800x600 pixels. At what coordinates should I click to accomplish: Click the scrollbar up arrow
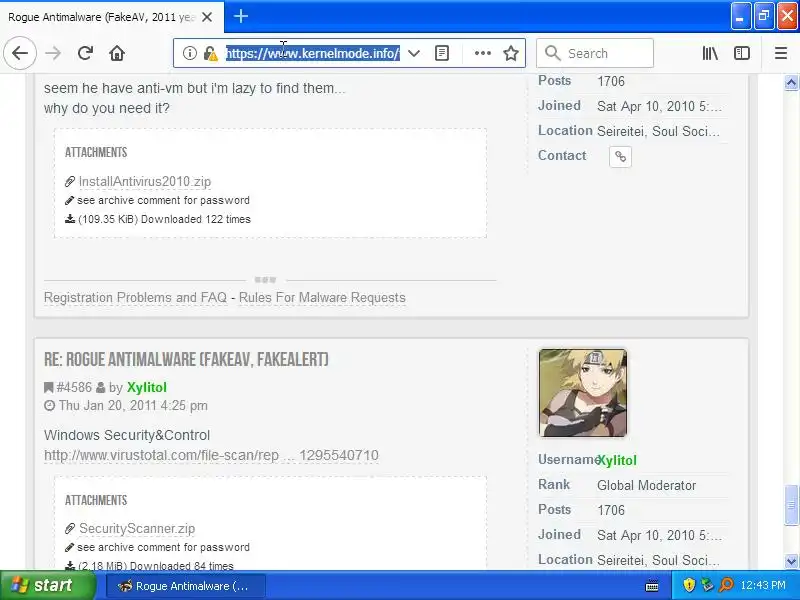pyautogui.click(x=791, y=83)
